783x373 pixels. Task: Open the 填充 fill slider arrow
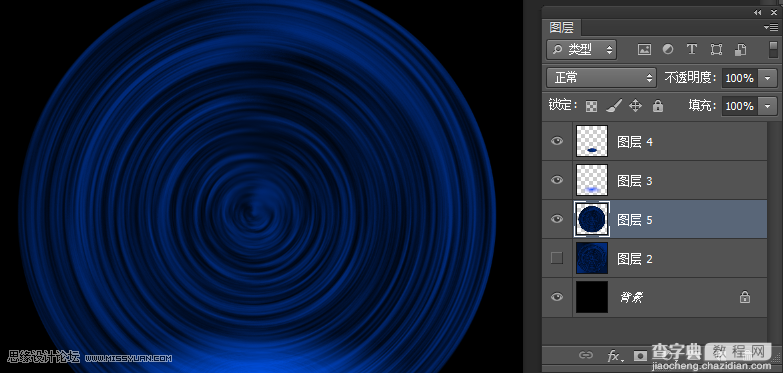[768, 106]
